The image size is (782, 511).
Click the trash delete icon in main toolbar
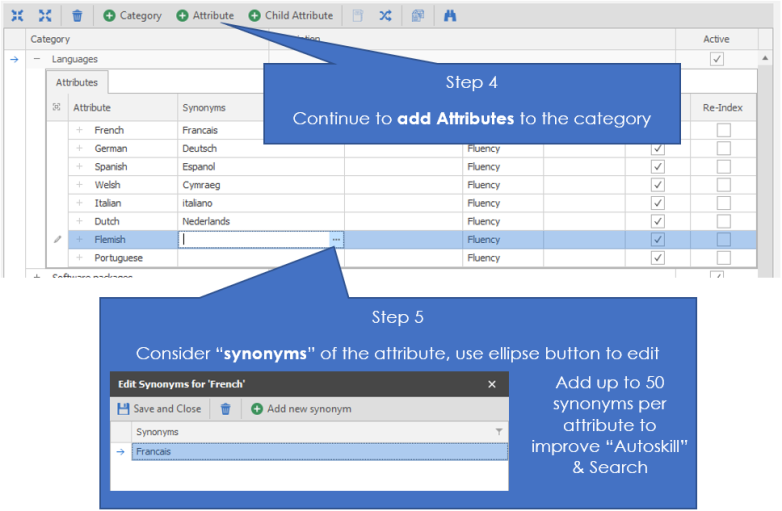tap(78, 16)
